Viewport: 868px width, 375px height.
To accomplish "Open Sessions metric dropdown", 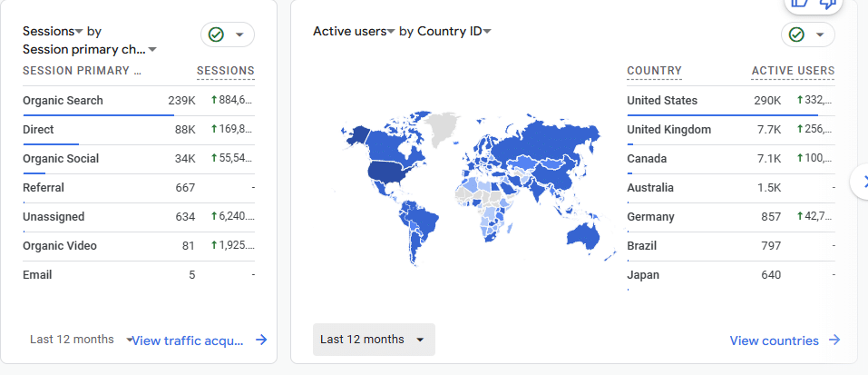I will [x=54, y=31].
